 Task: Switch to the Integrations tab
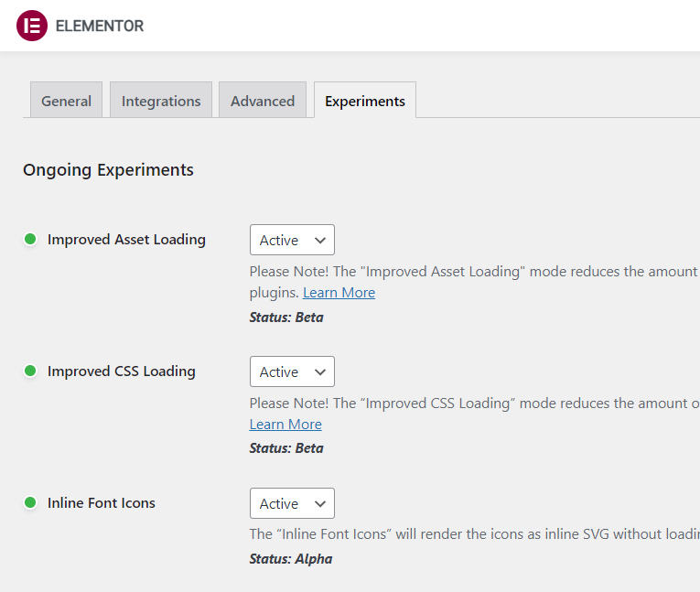pyautogui.click(x=161, y=101)
